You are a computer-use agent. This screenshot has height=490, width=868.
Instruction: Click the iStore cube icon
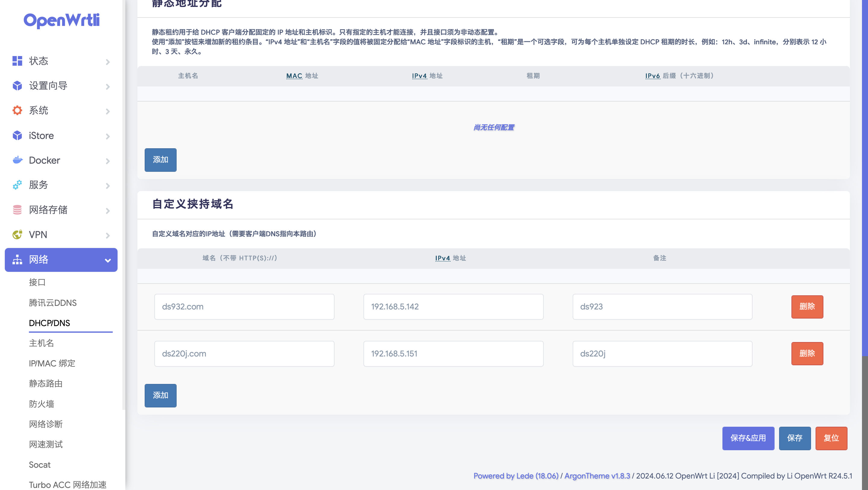coord(17,136)
